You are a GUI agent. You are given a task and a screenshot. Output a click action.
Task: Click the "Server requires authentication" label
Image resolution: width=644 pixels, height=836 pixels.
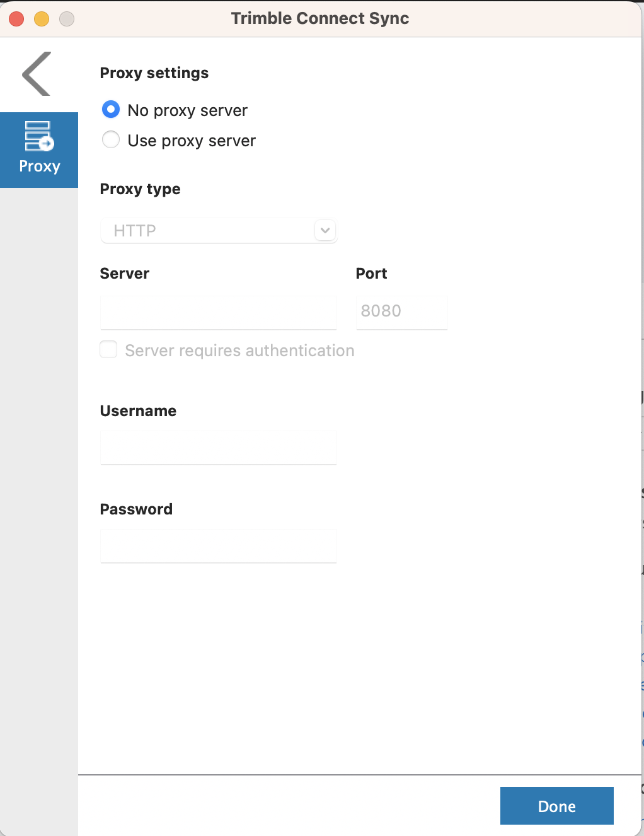pyautogui.click(x=239, y=351)
